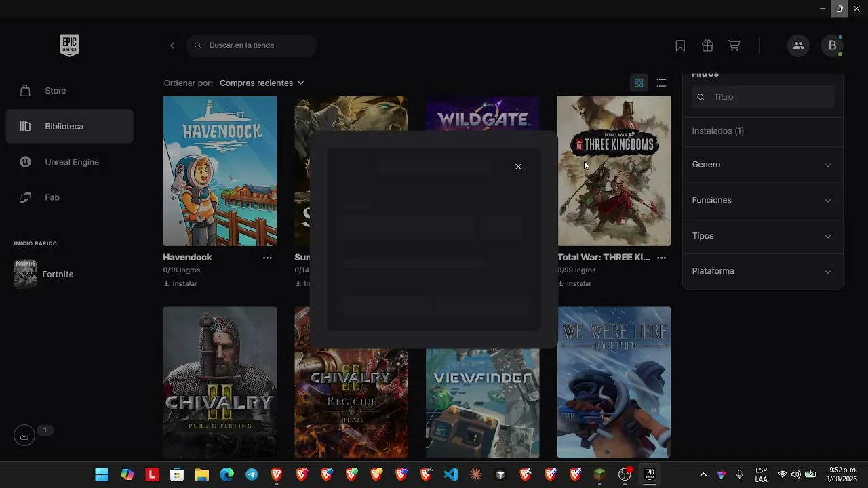Open File Explorer from the taskbar

(x=202, y=474)
